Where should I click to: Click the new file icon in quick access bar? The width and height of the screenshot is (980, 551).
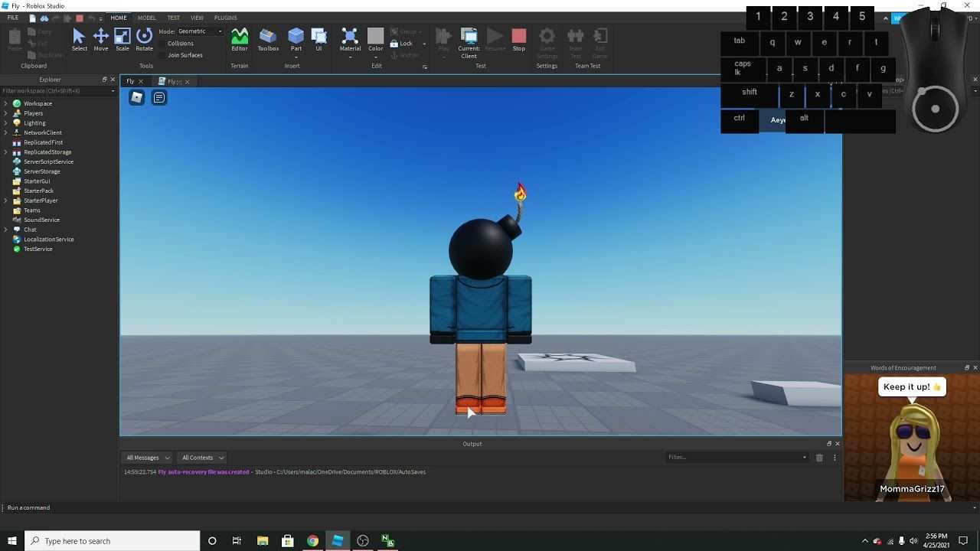pos(32,18)
